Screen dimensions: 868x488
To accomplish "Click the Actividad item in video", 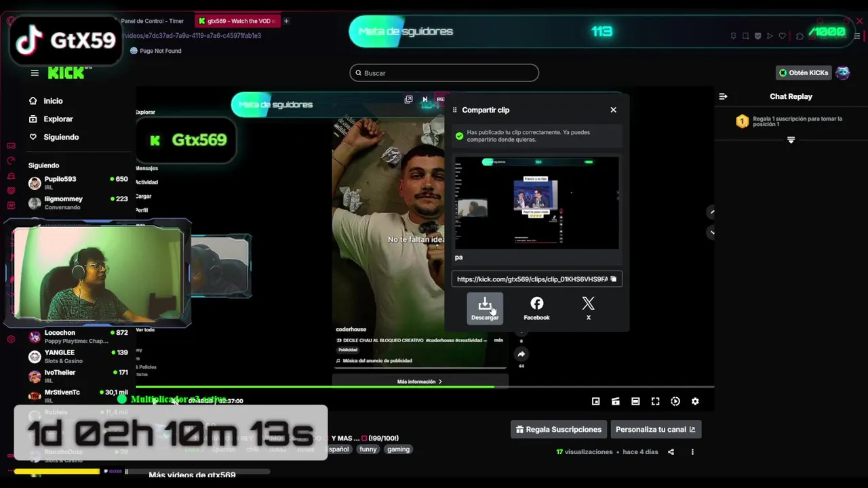I will (146, 182).
